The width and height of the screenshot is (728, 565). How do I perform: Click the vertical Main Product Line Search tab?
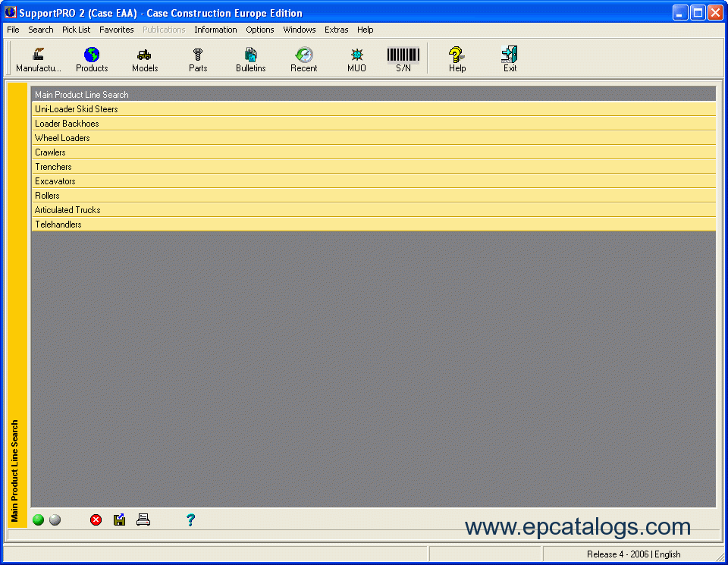click(x=17, y=304)
